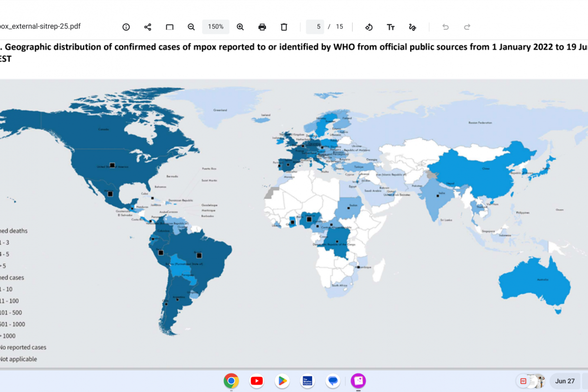Open the Messages app in shelf
Image resolution: width=588 pixels, height=392 pixels.
[x=333, y=381]
